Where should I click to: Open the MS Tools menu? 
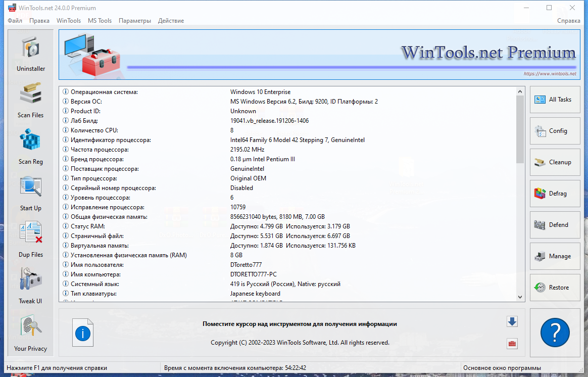coord(100,21)
